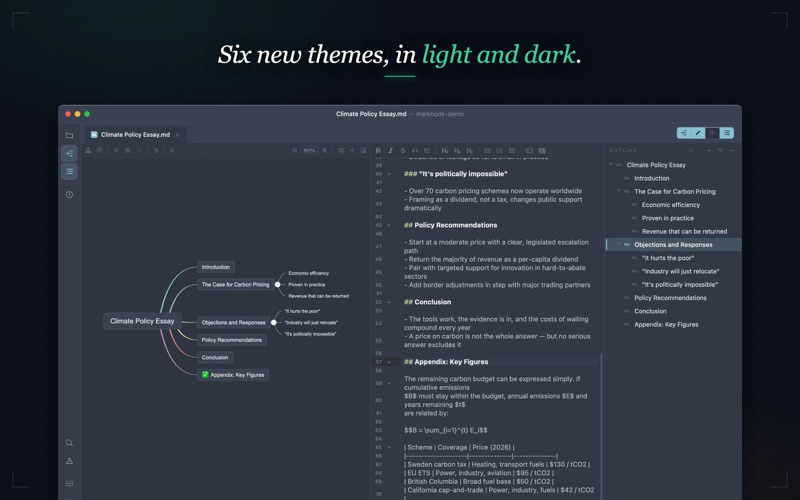Apply strikethrough formatting in editor toolbar
This screenshot has width=800, height=500.
(403, 151)
